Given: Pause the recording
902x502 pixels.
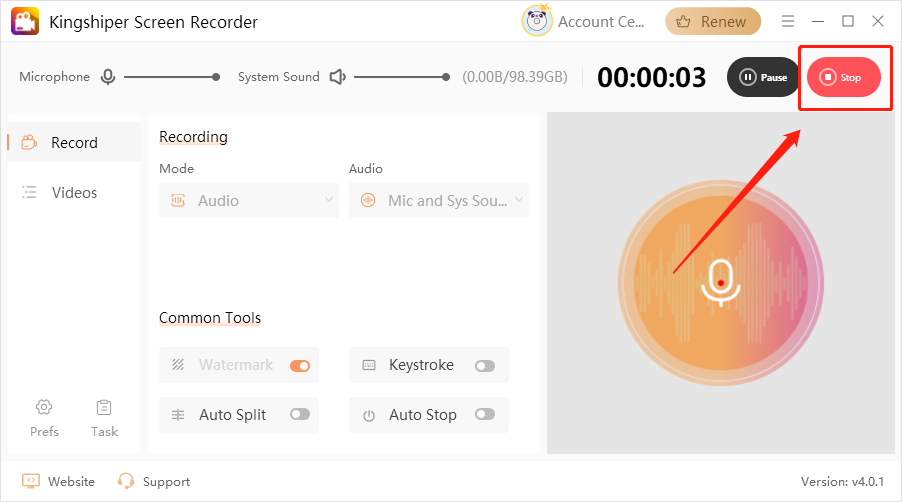Looking at the screenshot, I should [x=763, y=77].
